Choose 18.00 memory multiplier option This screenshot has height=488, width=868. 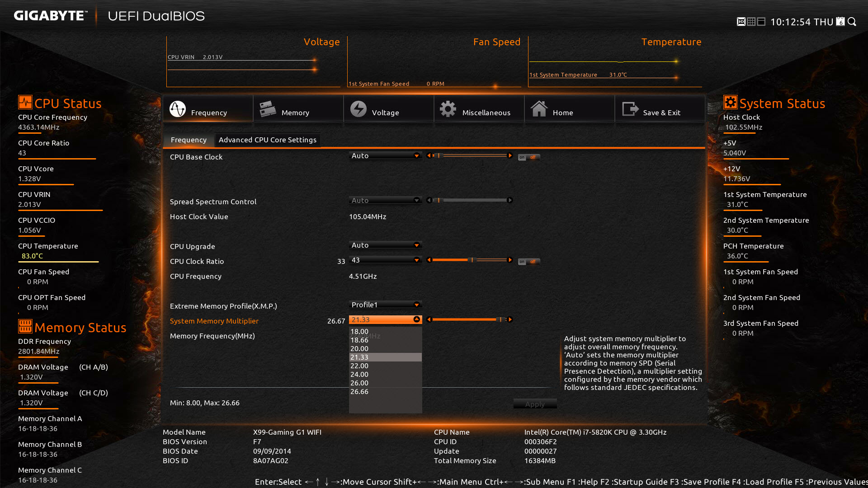pyautogui.click(x=385, y=331)
